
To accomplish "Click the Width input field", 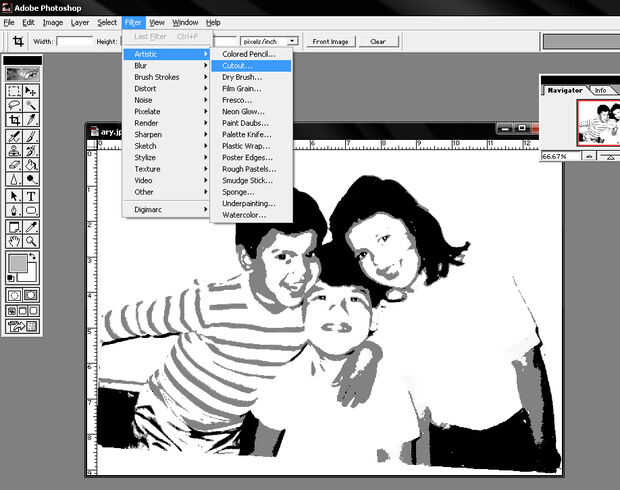I will tap(75, 41).
